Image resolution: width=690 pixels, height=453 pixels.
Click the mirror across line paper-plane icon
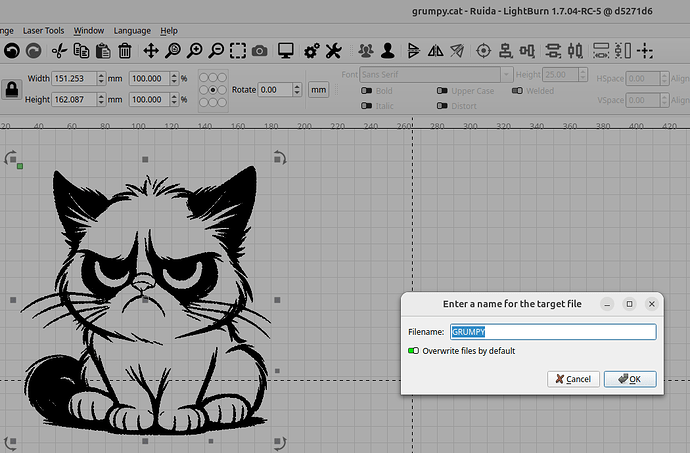457,51
